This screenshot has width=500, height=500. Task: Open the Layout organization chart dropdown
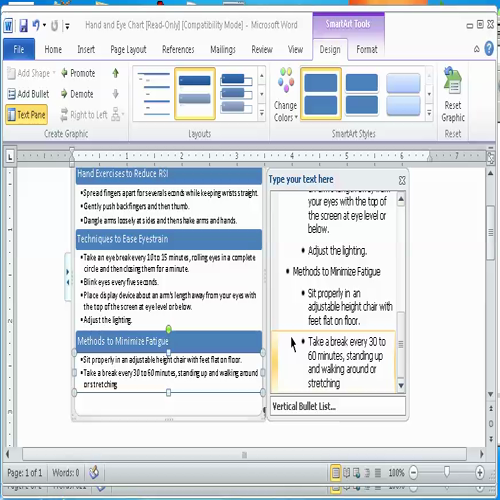click(x=118, y=115)
